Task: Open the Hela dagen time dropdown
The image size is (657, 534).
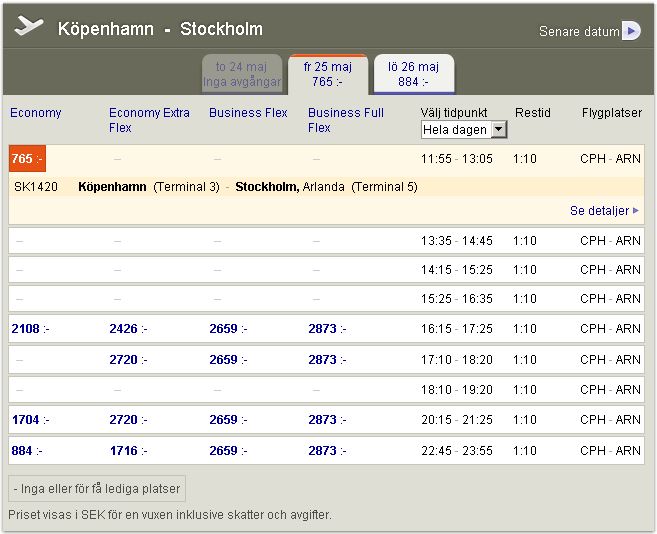Action: click(465, 130)
